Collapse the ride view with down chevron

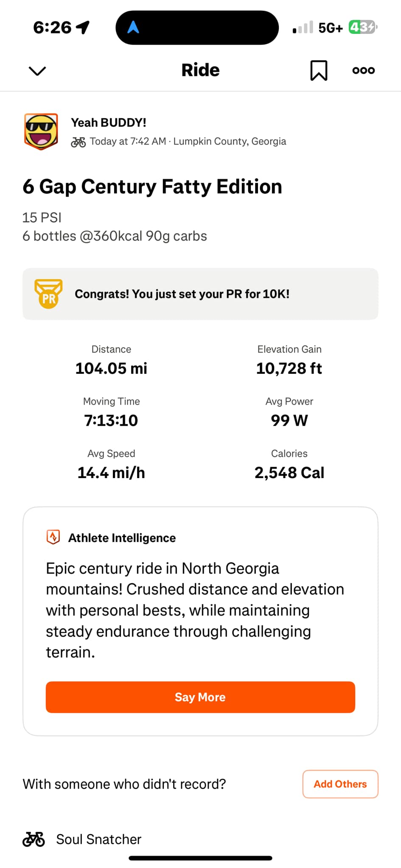coord(37,71)
